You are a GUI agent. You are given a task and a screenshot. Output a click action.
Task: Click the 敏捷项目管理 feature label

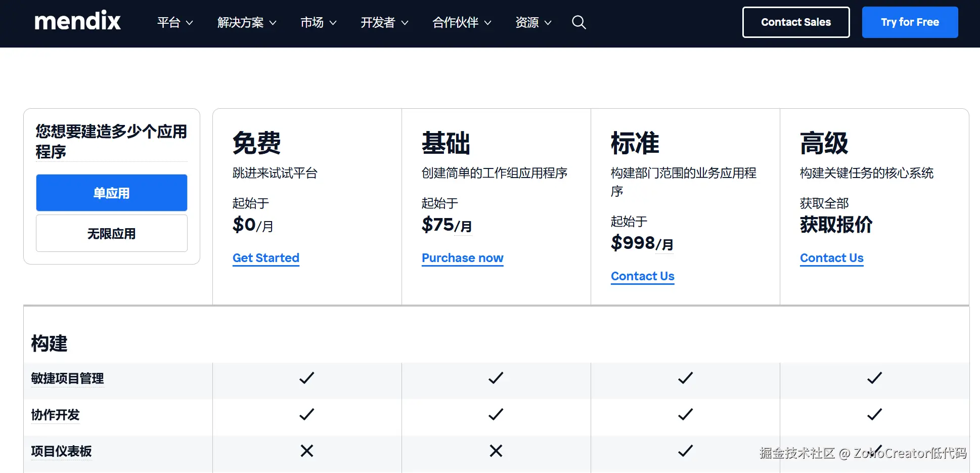point(67,378)
